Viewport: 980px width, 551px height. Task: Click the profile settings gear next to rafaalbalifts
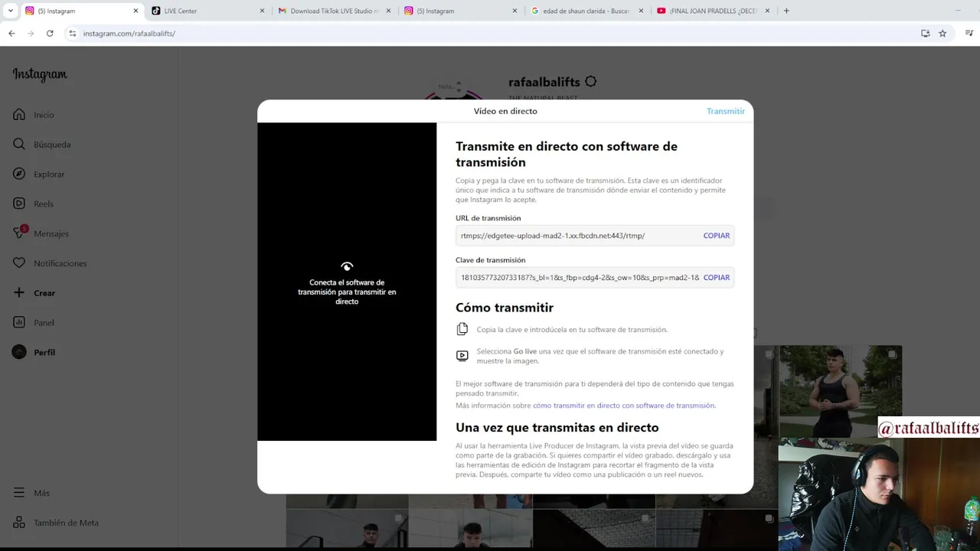590,82
